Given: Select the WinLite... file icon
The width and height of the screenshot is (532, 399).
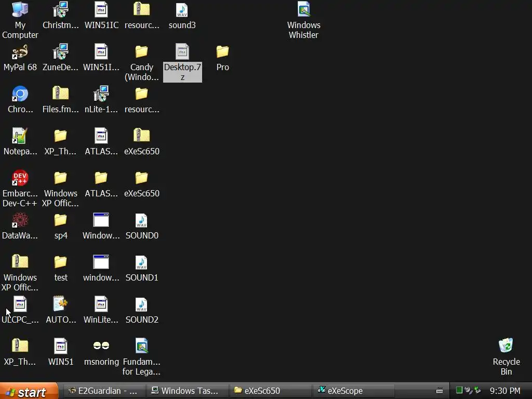Looking at the screenshot, I should point(101,304).
